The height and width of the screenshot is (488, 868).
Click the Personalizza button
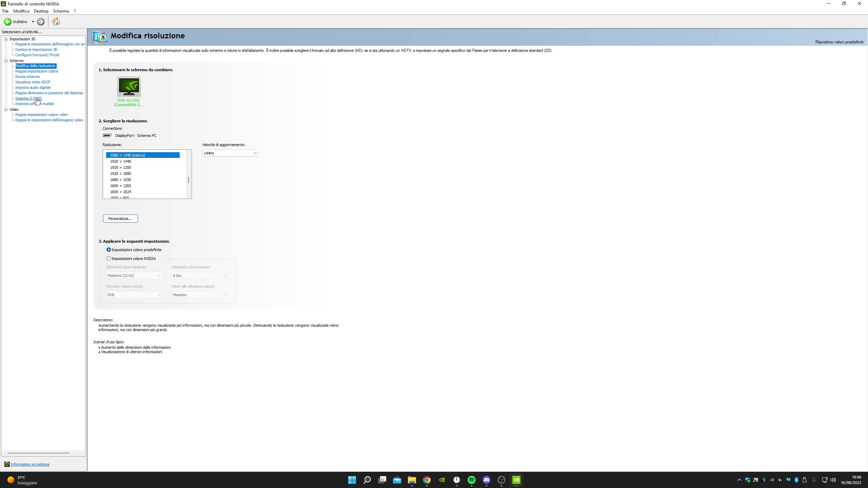[120, 218]
